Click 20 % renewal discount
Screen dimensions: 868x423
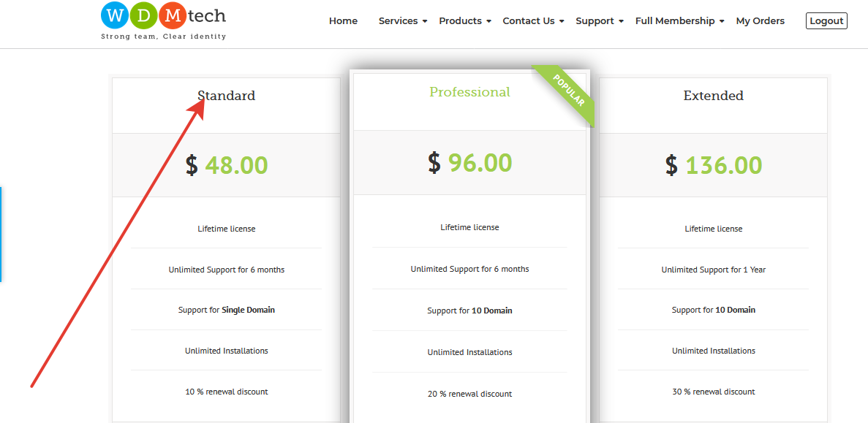(x=470, y=395)
